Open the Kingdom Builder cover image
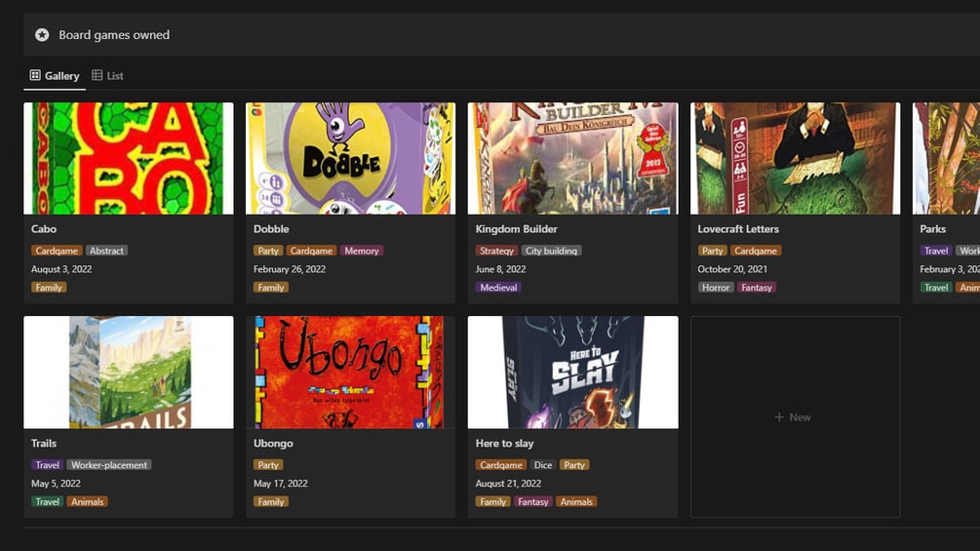 (573, 159)
